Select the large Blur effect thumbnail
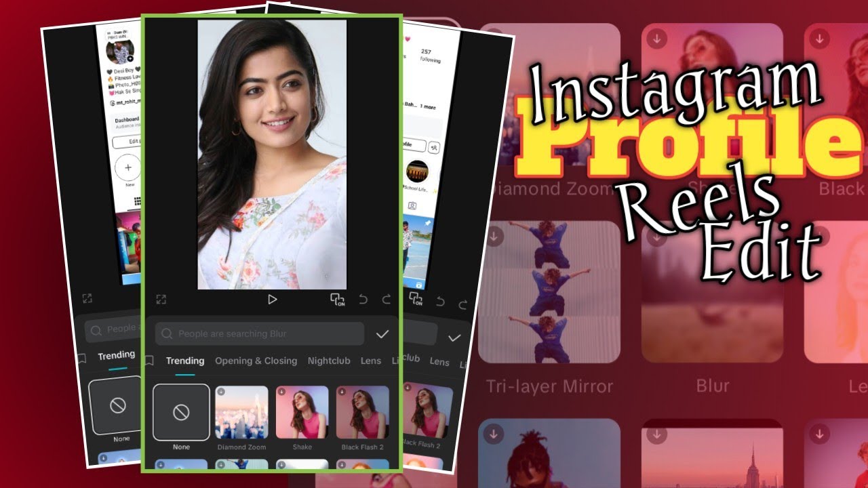 pos(712,291)
